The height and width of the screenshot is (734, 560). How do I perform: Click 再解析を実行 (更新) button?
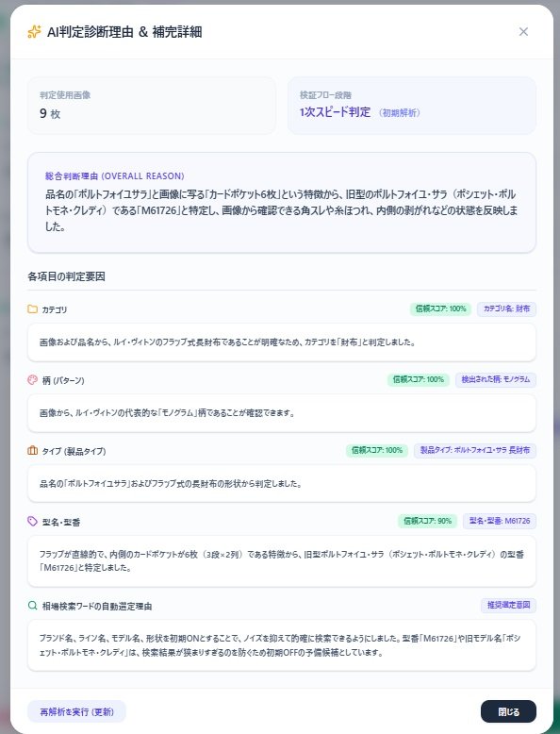click(76, 711)
